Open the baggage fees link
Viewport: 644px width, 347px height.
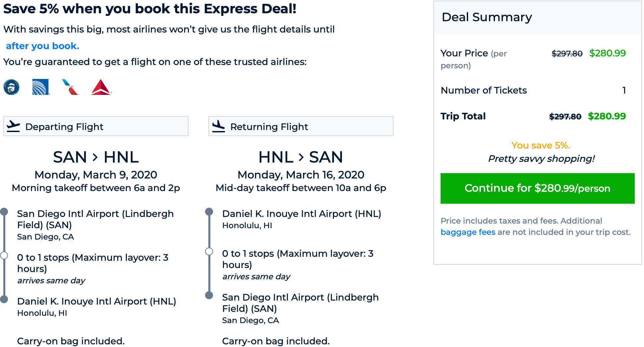[x=468, y=232]
